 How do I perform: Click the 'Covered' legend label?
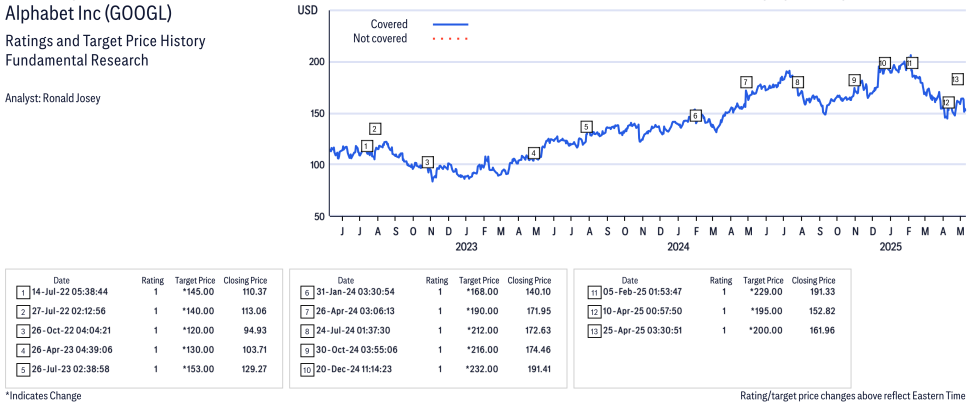pyautogui.click(x=389, y=24)
